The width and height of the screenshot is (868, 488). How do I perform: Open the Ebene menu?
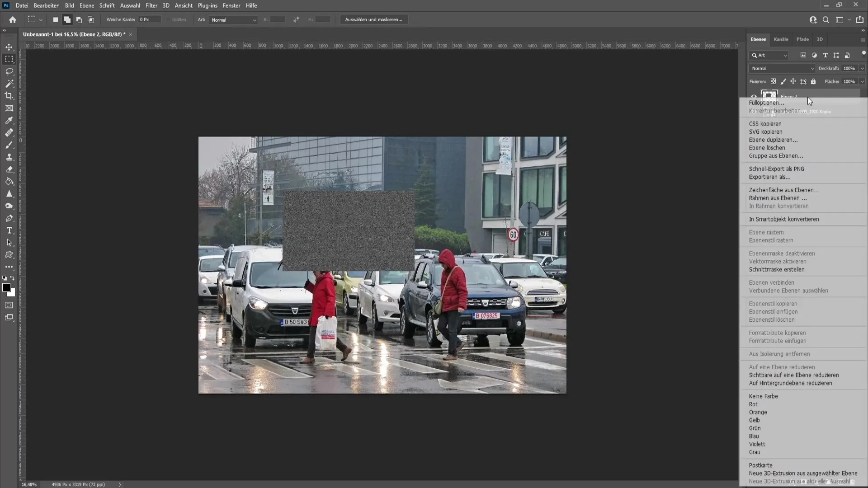click(x=86, y=5)
